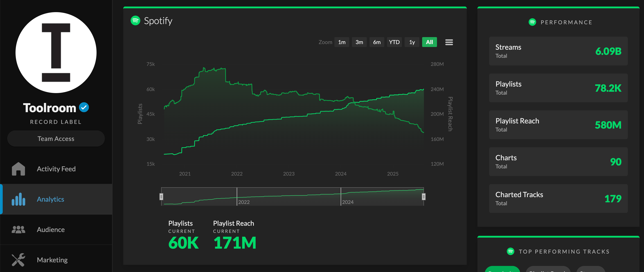The height and width of the screenshot is (272, 644).
Task: Click the Team Access button
Action: pyautogui.click(x=56, y=138)
